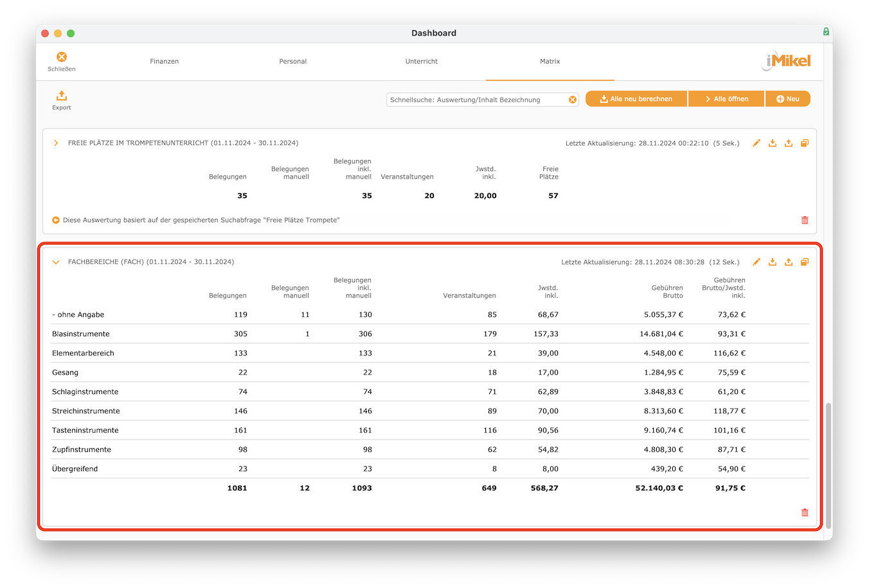The height and width of the screenshot is (588, 869).
Task: Duplicate the Freie Plätze Trompetenunterricht report
Action: [805, 143]
